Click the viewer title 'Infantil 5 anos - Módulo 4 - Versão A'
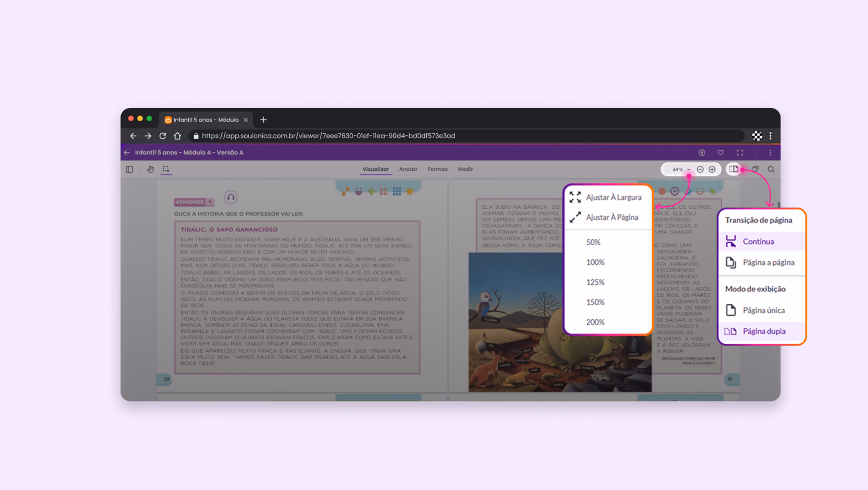Viewport: 868px width, 490px height. pos(189,153)
